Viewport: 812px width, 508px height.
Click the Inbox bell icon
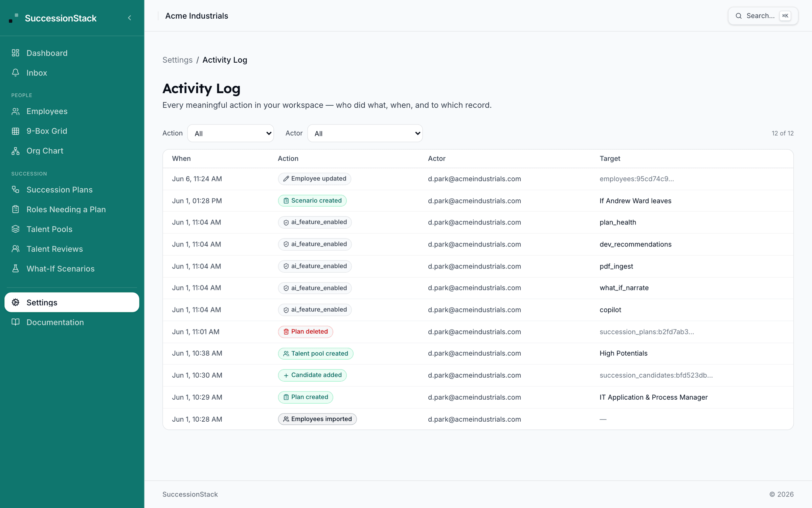point(16,72)
